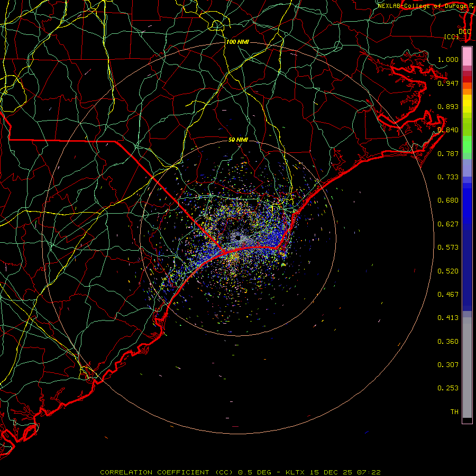Click the 0.947 scale value
Viewport: 476px width, 476px height.
[x=448, y=83]
